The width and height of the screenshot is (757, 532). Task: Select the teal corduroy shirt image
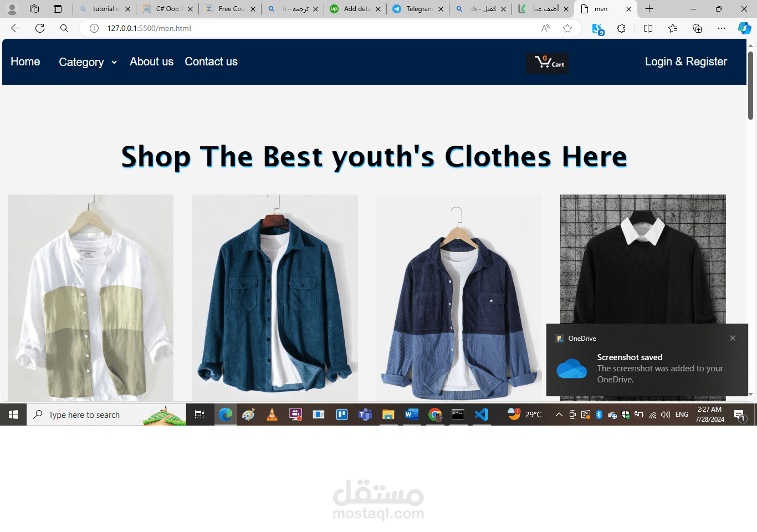[275, 298]
